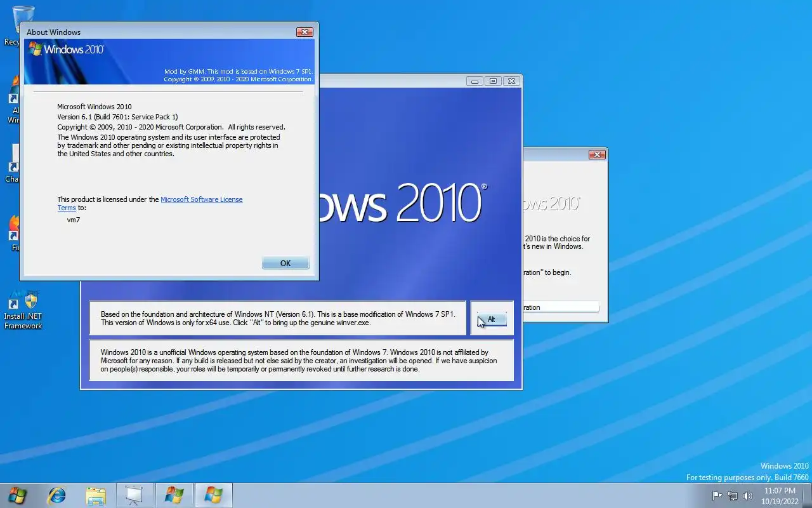This screenshot has height=508, width=812.
Task: Open the Action Center flag tray icon
Action: (717, 496)
